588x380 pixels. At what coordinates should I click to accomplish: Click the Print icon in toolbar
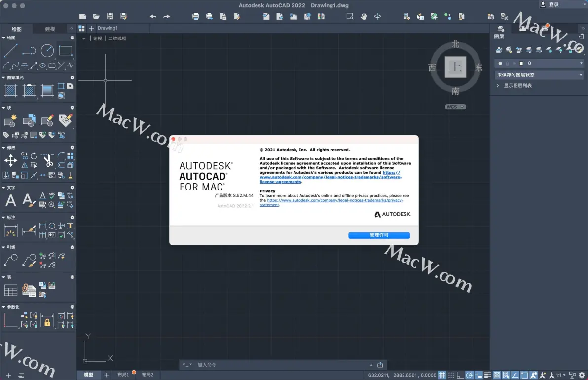tap(195, 16)
